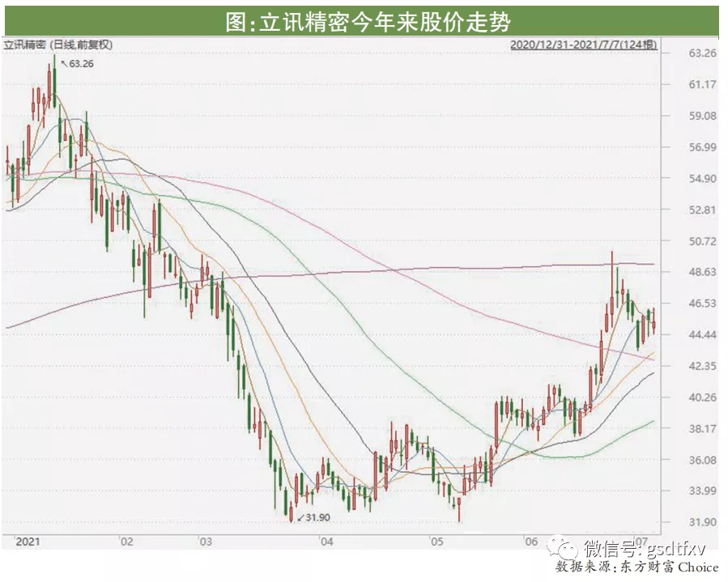Click the 38.17 price axis label
The width and height of the screenshot is (728, 582).
coord(702,428)
